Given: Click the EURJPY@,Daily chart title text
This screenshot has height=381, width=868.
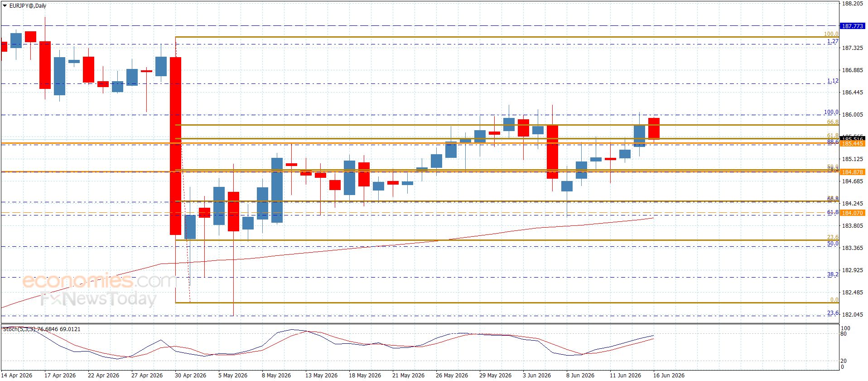Looking at the screenshot, I should [x=28, y=6].
